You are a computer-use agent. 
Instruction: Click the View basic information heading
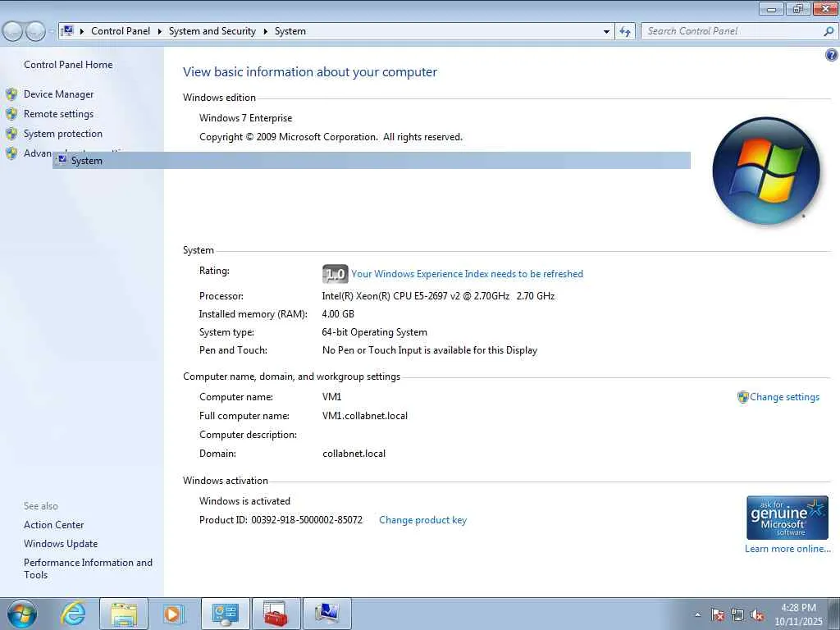[x=309, y=72]
